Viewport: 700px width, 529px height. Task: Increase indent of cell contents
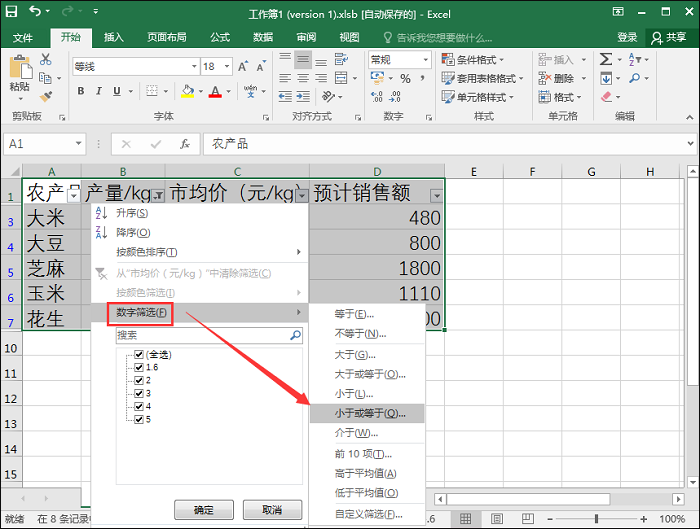[303, 96]
